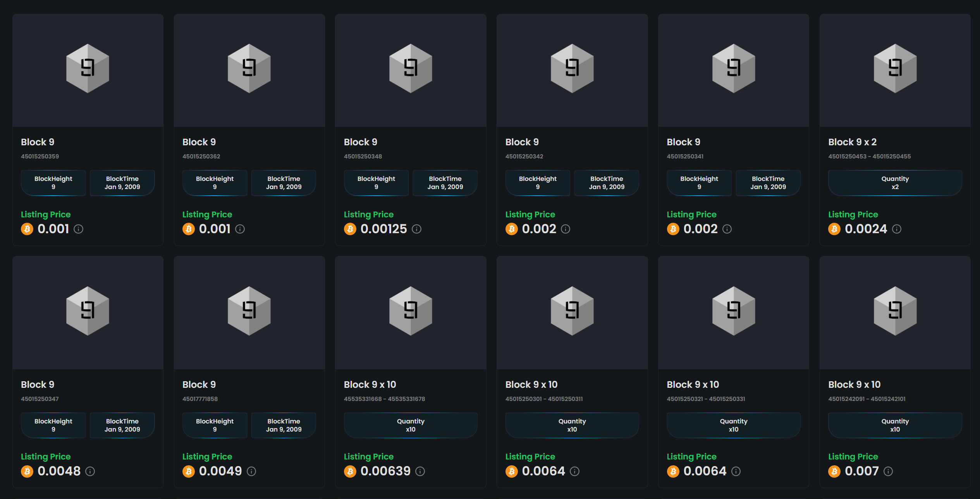The width and height of the screenshot is (980, 499).
Task: Click Bitcoin icon beside 0.0024 price
Action: [834, 229]
